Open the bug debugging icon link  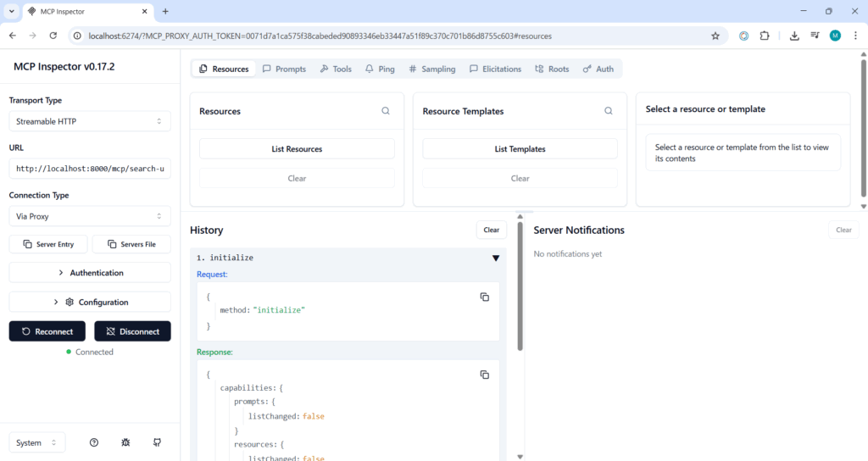coord(125,442)
